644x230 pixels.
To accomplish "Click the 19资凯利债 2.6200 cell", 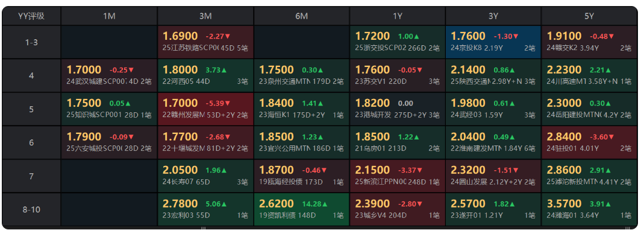I will (x=301, y=209).
